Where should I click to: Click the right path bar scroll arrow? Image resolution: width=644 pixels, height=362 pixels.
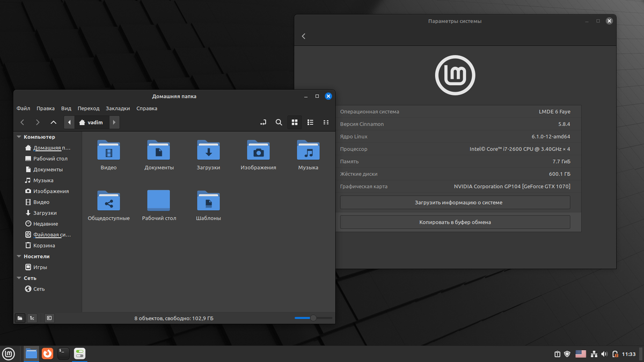tap(114, 122)
